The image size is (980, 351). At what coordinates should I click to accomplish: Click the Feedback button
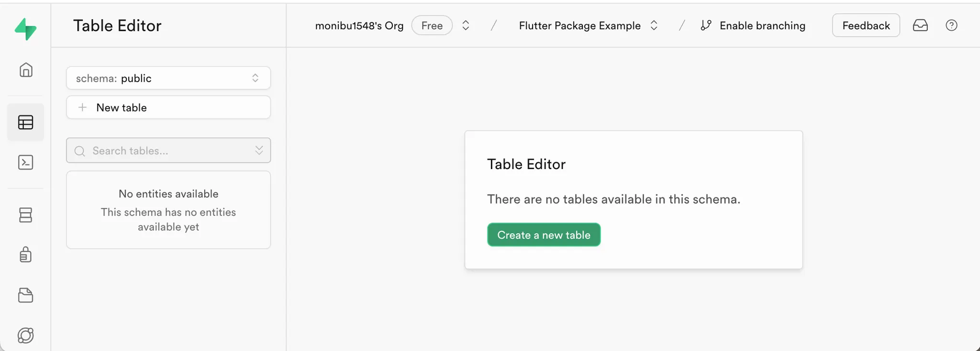click(866, 25)
